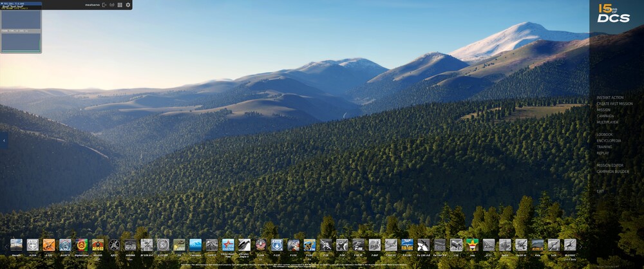The image size is (644, 269).
Task: Select CREATE FAST MISSION
Action: 614,104
